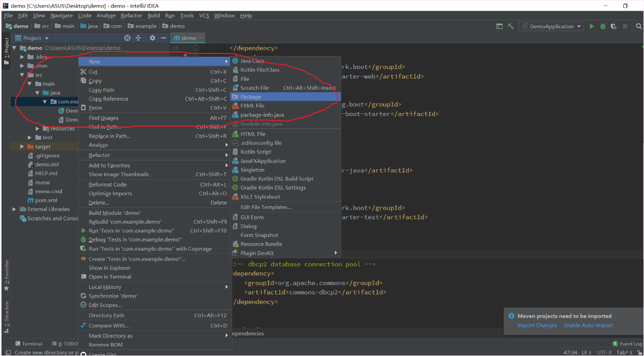644x356 pixels.
Task: Choose Gradle Kotlin DSL Build Script
Action: coord(285,179)
